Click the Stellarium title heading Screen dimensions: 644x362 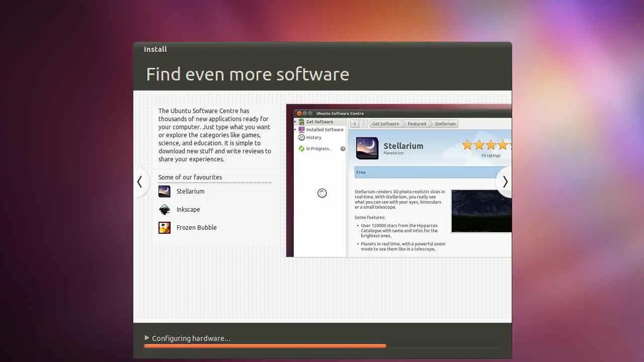pyautogui.click(x=404, y=146)
